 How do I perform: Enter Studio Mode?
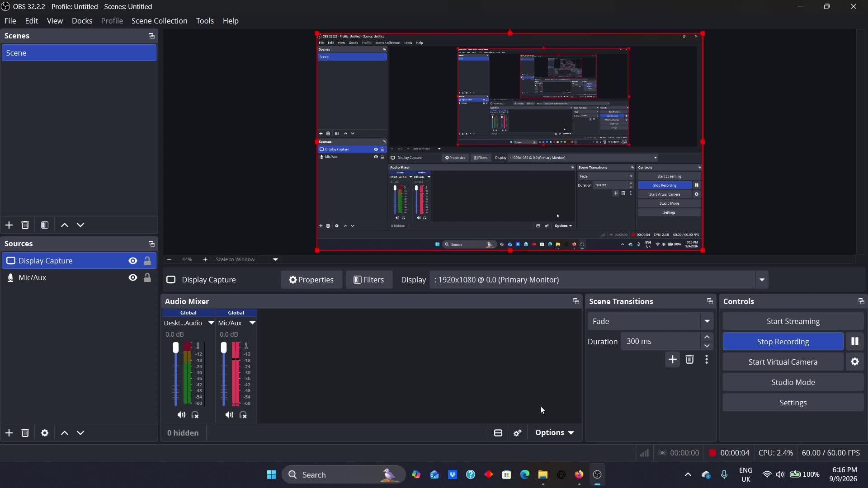point(793,382)
